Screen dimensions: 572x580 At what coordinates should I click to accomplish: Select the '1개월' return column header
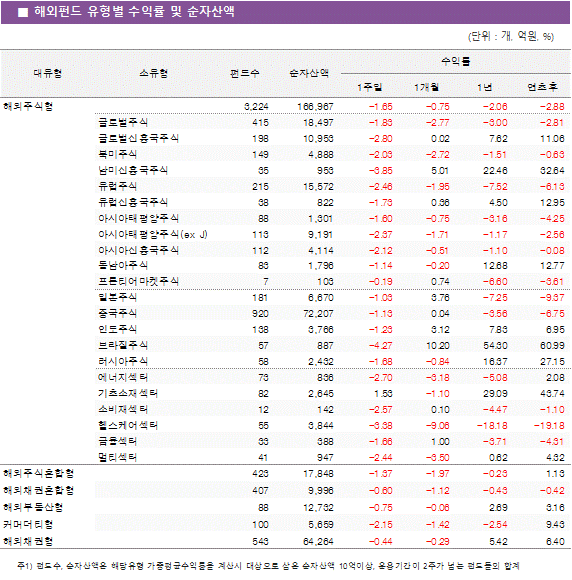427,87
